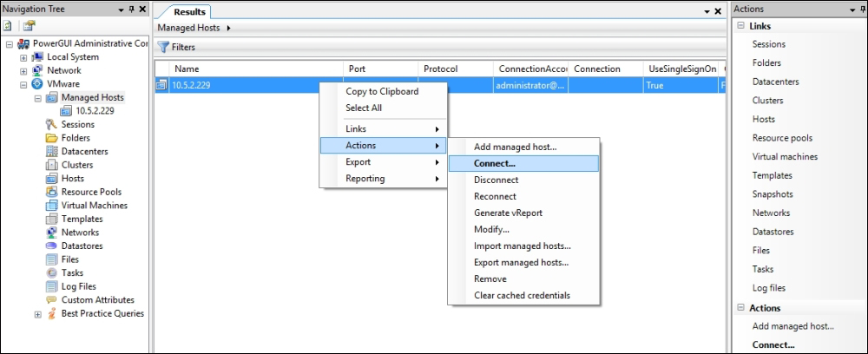This screenshot has height=354, width=868.
Task: Choose Clear cached credentials in submenu
Action: coord(523,295)
